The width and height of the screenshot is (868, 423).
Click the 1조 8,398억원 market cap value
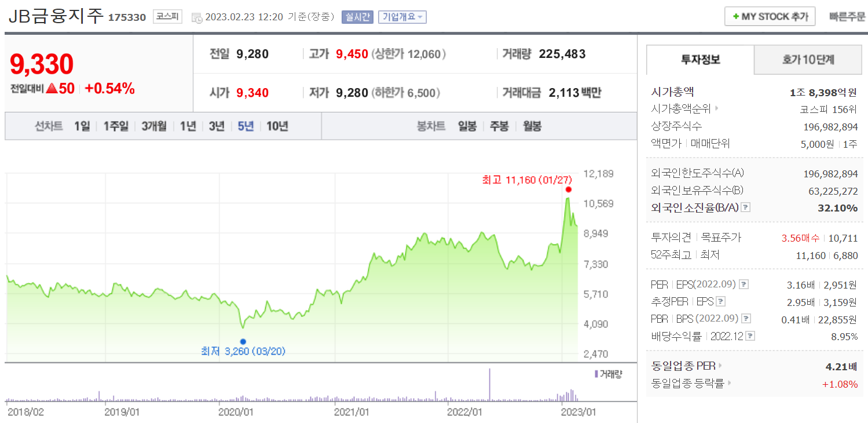point(823,92)
